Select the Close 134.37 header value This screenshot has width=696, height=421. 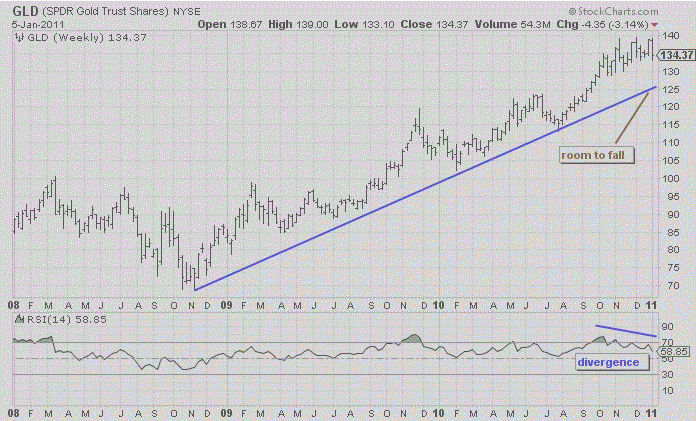tap(434, 24)
